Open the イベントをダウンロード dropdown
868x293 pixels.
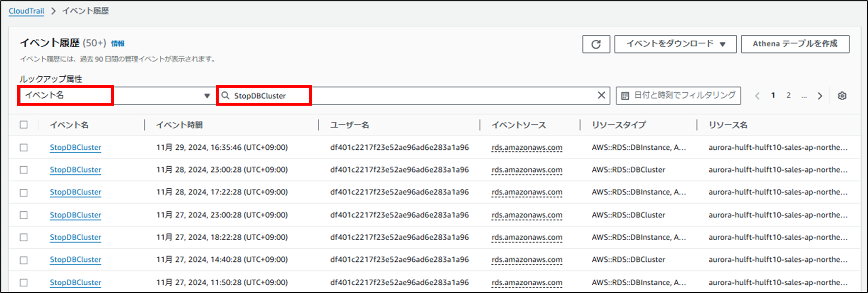pos(675,44)
